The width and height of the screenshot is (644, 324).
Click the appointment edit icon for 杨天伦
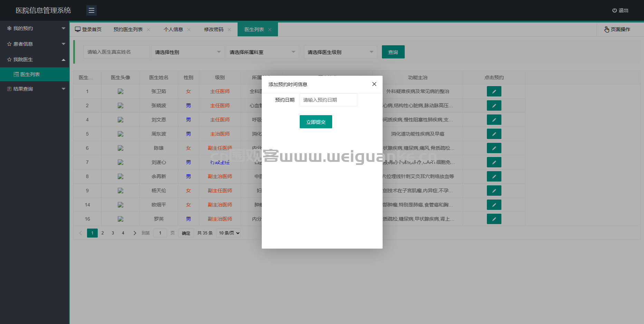(494, 191)
